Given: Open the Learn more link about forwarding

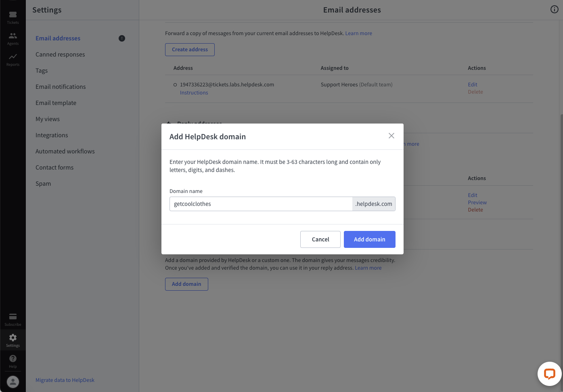Looking at the screenshot, I should pos(358,33).
